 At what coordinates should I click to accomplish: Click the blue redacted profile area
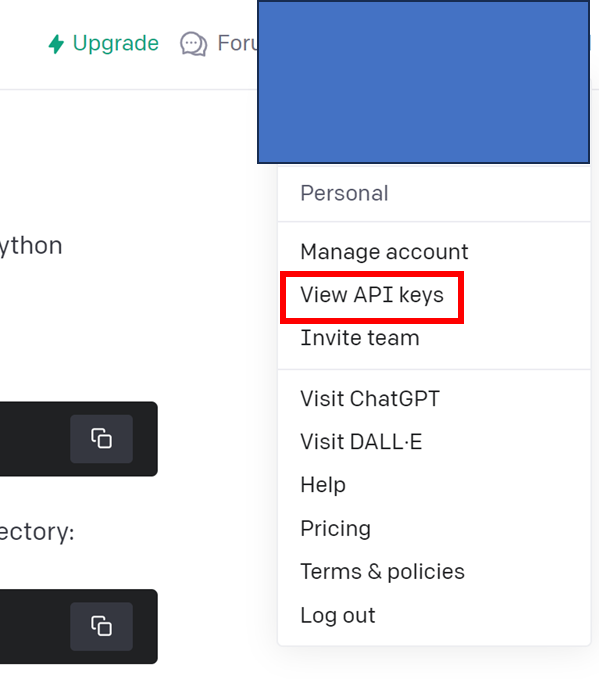tap(423, 82)
